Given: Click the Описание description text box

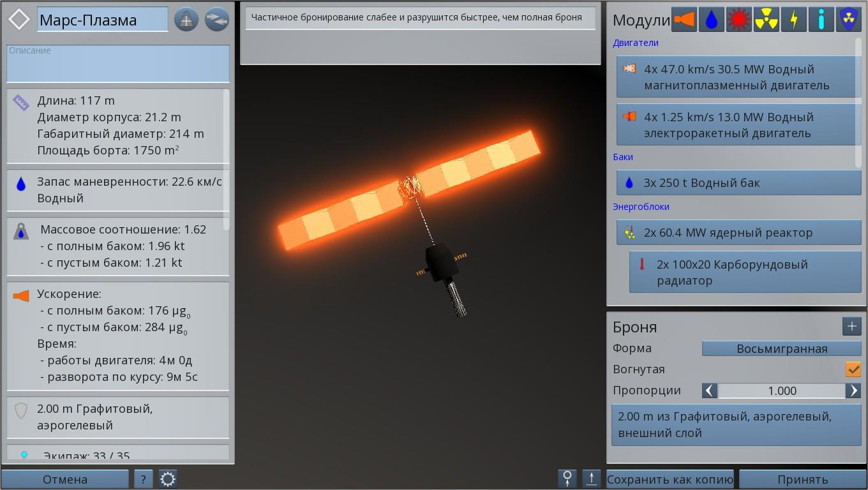Looking at the screenshot, I should click(x=118, y=63).
